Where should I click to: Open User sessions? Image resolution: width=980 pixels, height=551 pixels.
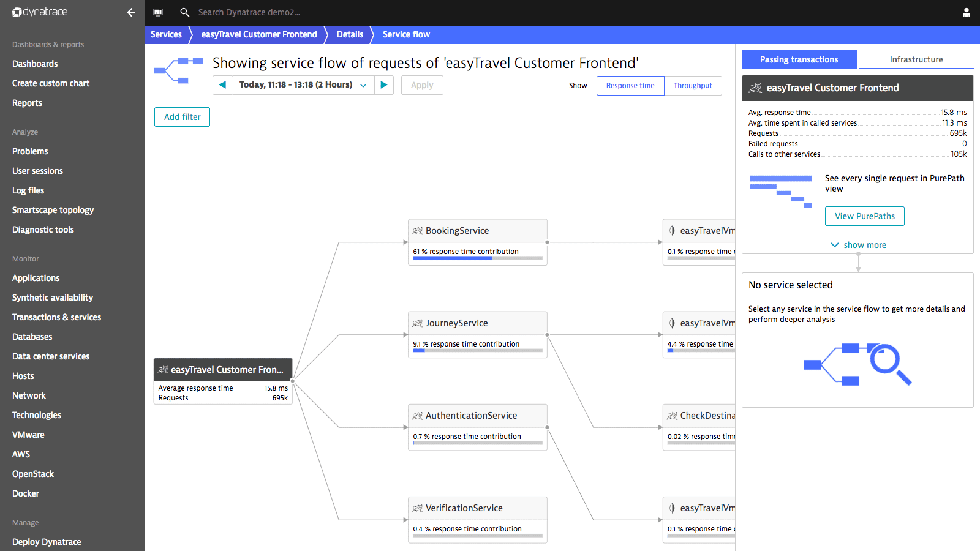coord(37,171)
